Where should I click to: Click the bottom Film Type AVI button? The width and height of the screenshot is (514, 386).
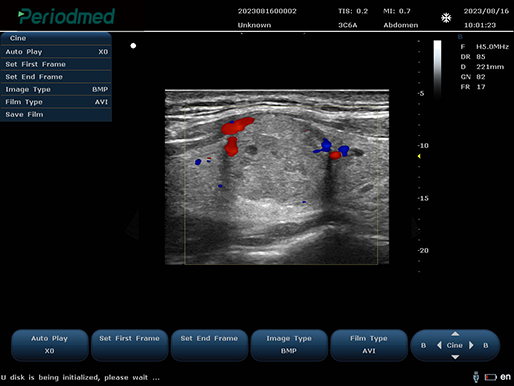[369, 345]
